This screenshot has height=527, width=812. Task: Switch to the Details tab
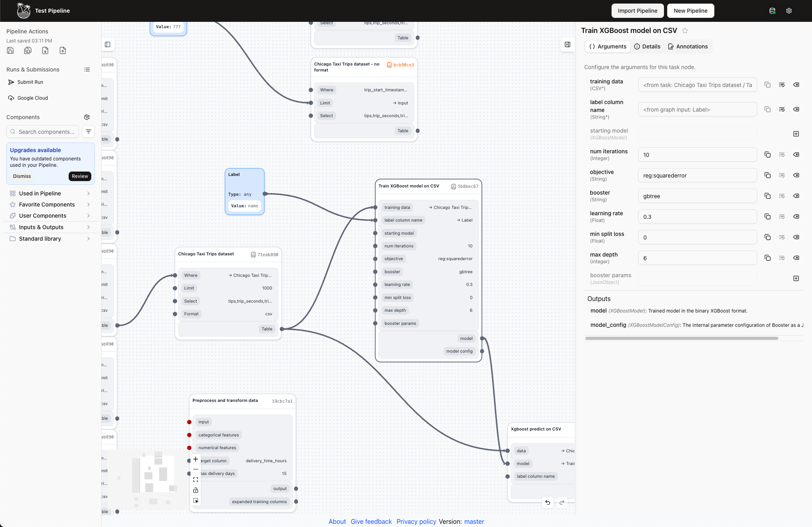(x=647, y=46)
